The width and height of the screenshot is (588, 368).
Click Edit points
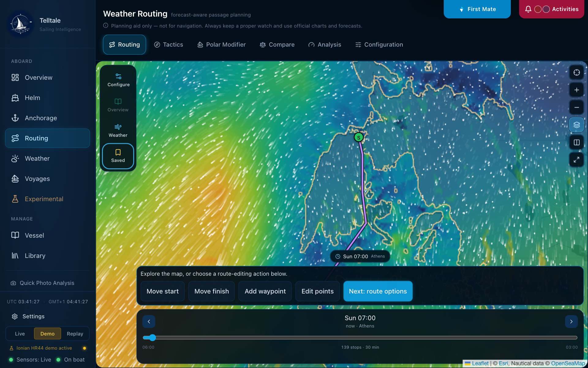coord(318,291)
